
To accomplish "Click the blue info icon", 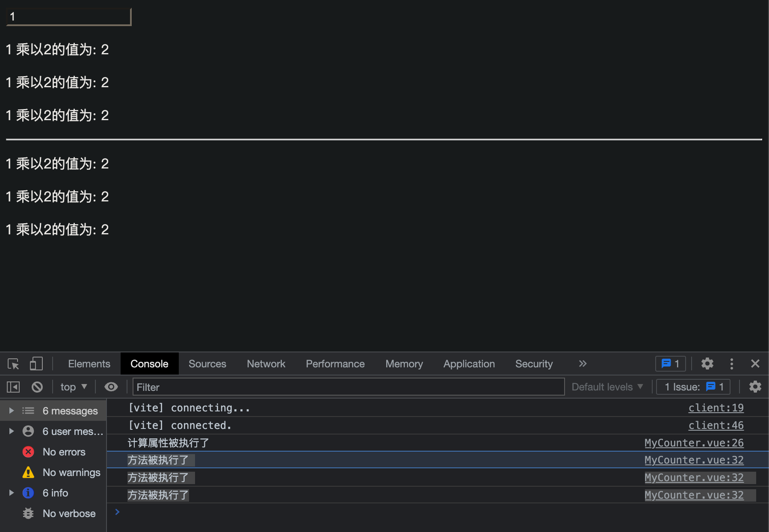I will [x=28, y=493].
